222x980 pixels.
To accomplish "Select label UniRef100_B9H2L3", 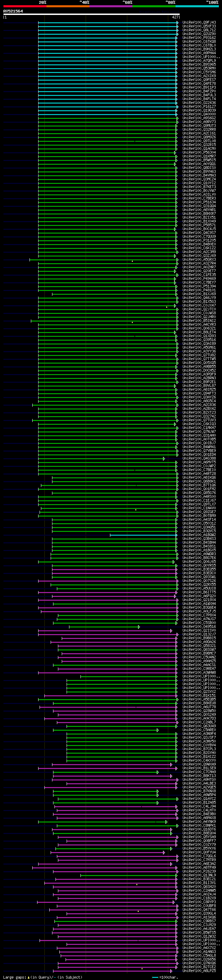I will (x=199, y=49).
